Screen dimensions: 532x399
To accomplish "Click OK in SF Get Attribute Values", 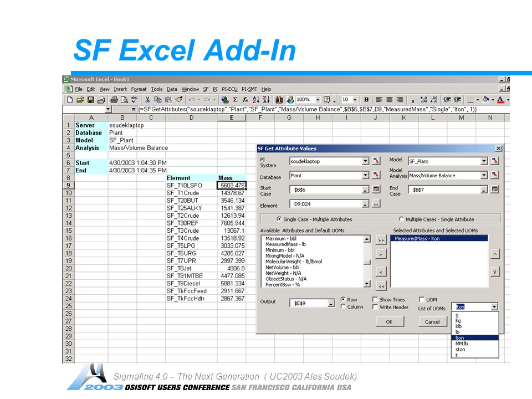I will coord(390,321).
